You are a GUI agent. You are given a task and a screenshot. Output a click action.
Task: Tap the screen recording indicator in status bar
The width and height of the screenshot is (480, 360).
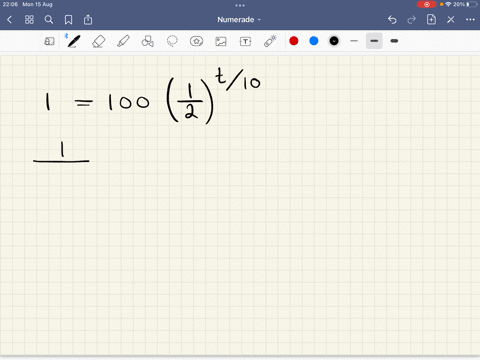tap(427, 4)
